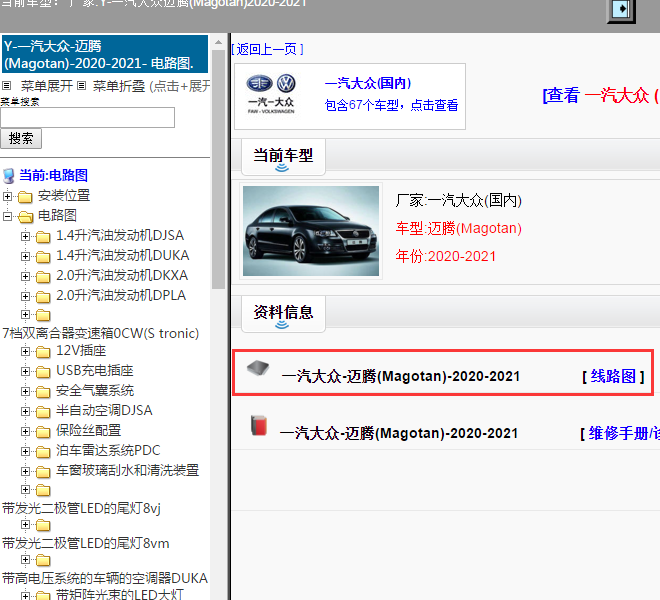This screenshot has width=660, height=600.
Task: Expand the 带发光二极管LED的尾灯8vj node
Action: pos(25,489)
